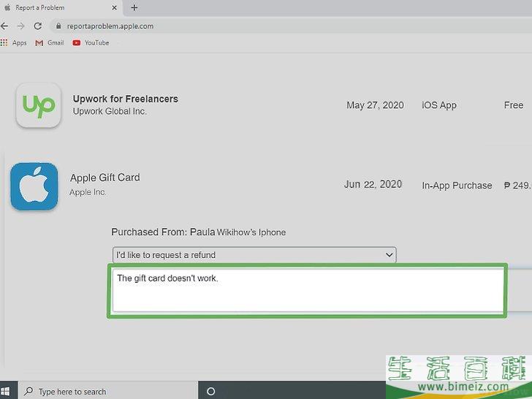Click the ₱ 249 price
Screen dimensions: 532x399
tap(517, 186)
